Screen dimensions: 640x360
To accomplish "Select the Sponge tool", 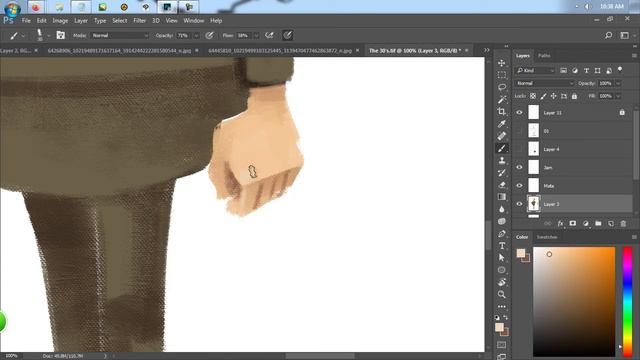I will pos(502,221).
